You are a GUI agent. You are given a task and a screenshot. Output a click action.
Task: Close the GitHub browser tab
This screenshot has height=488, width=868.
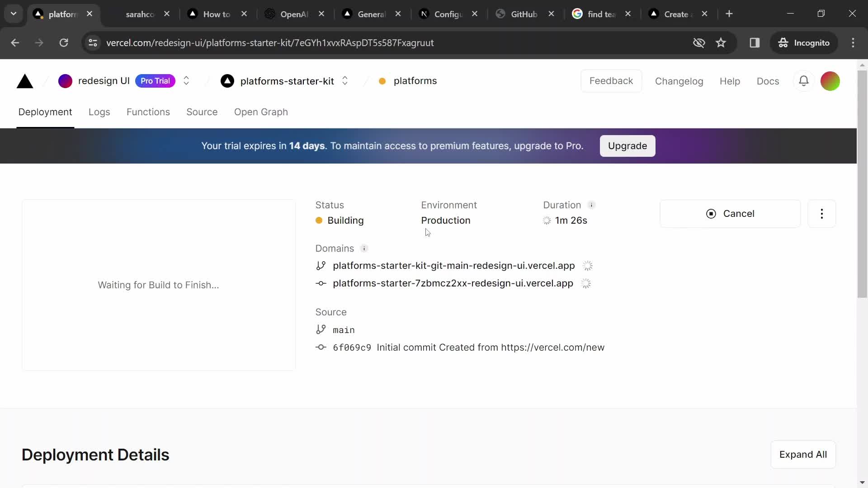pyautogui.click(x=552, y=14)
